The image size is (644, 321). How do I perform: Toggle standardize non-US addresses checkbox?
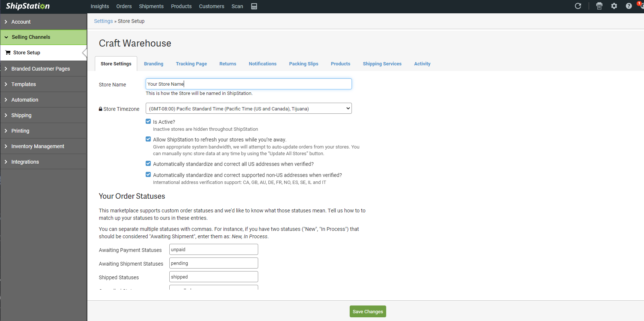[x=148, y=174]
